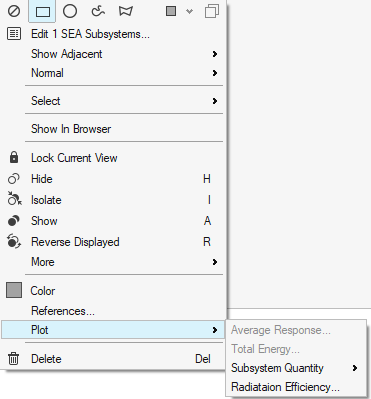Screen dimensions: 371x399
Task: Click the gray Color swatch
Action: 14,290
